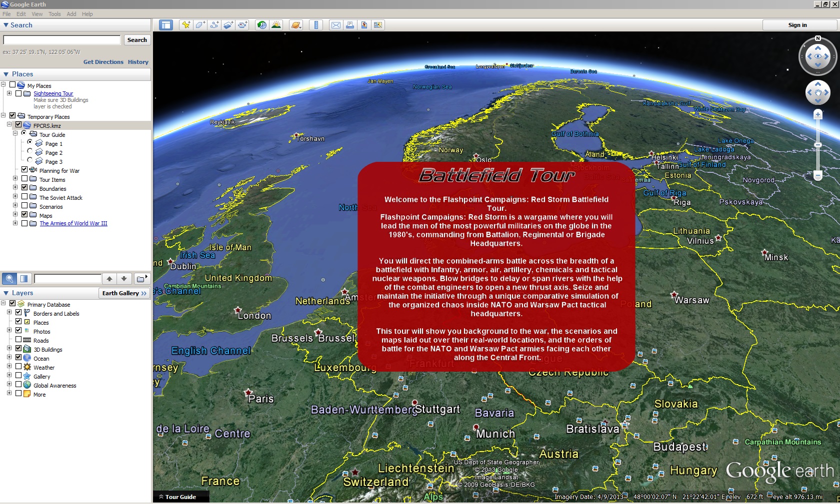Viewport: 840px width, 504px height.
Task: Add a polygon from toolbar
Action: coord(200,25)
